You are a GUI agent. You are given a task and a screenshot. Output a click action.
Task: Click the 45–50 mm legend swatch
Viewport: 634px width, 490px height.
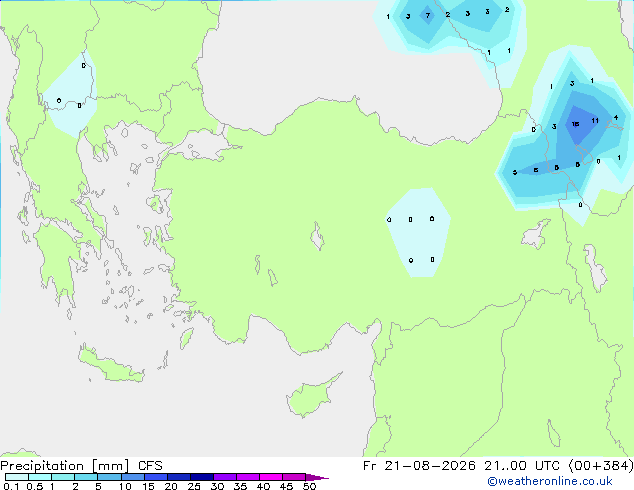[294, 477]
